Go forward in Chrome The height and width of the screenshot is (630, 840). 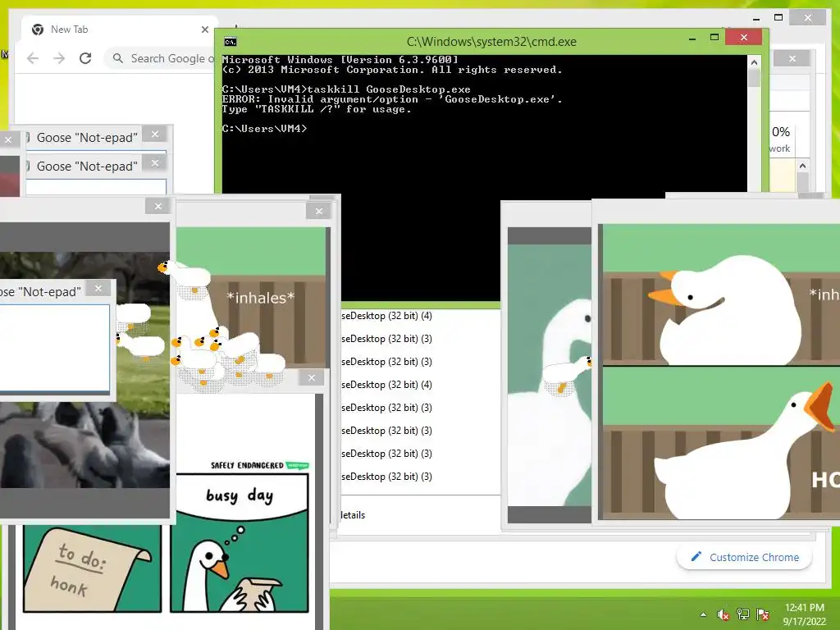pyautogui.click(x=59, y=58)
